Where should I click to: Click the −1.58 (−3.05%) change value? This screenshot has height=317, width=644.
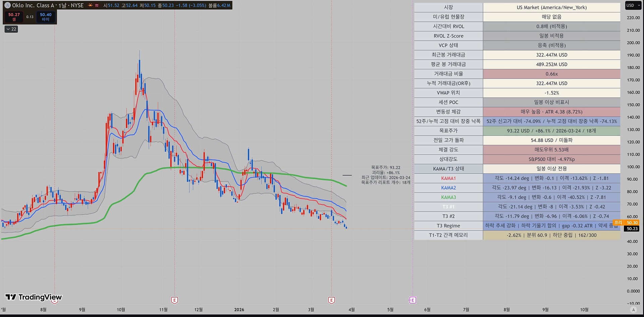pos(191,5)
